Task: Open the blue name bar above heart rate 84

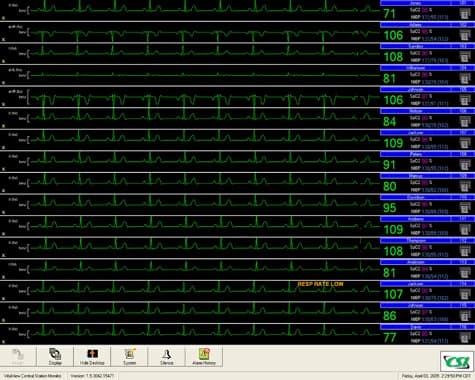Action: 427,111
